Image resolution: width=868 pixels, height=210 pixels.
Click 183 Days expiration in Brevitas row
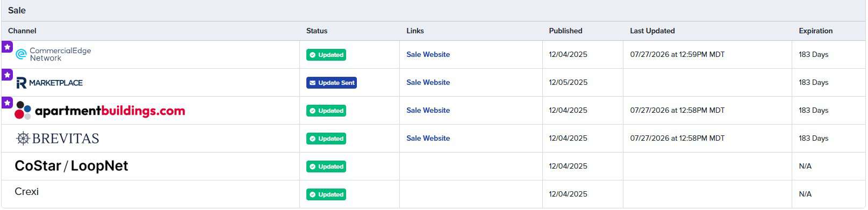tap(814, 138)
